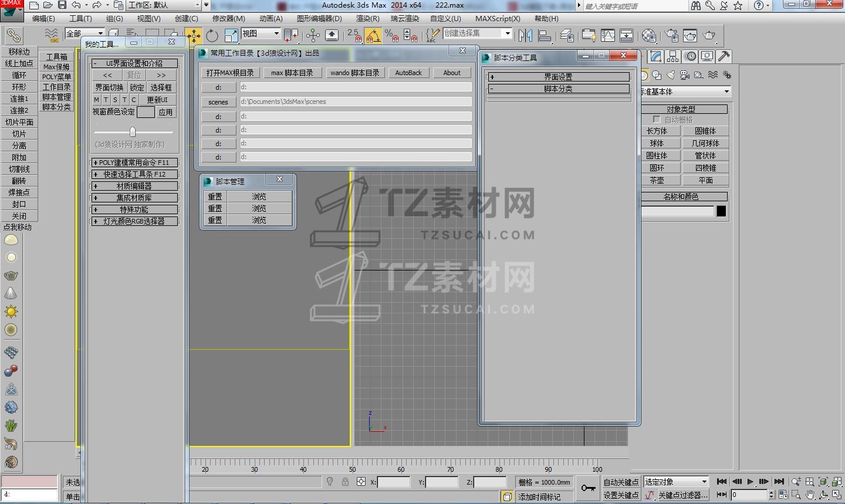Switch to the Utilities hammer panel
845x504 pixels.
pos(724,56)
